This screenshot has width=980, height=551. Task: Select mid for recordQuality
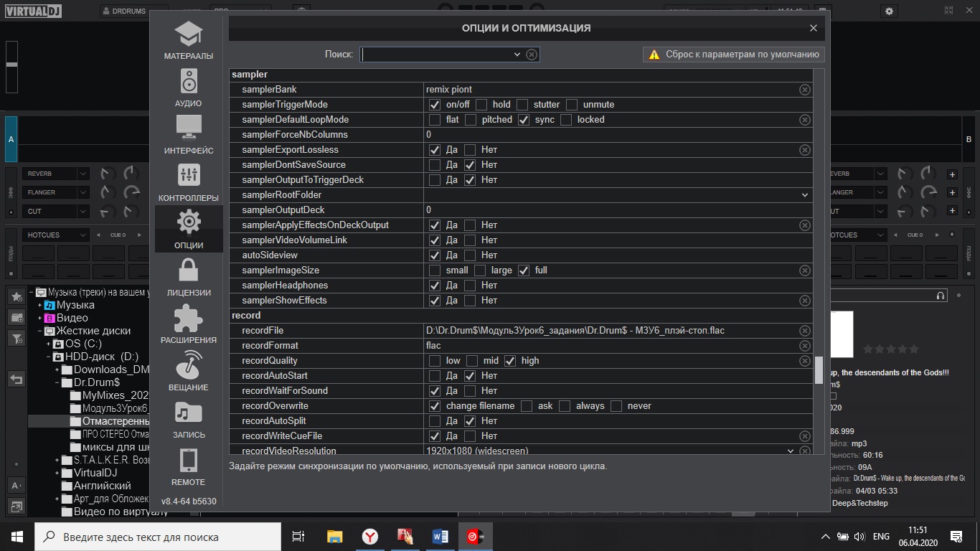click(x=472, y=361)
